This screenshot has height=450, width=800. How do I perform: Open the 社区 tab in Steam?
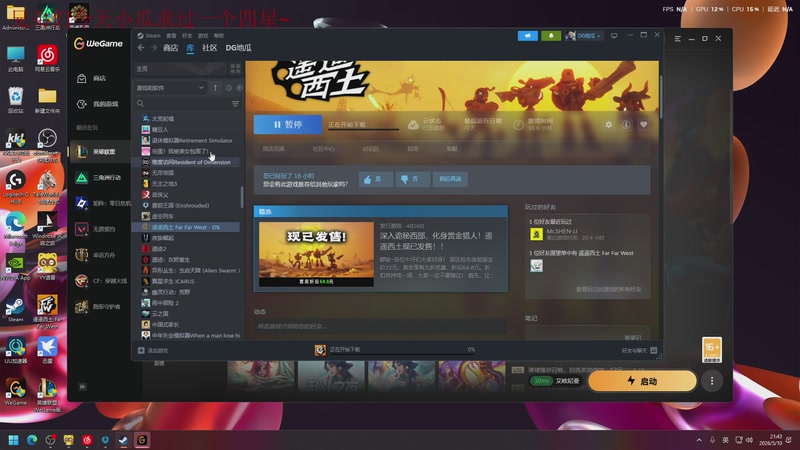210,47
